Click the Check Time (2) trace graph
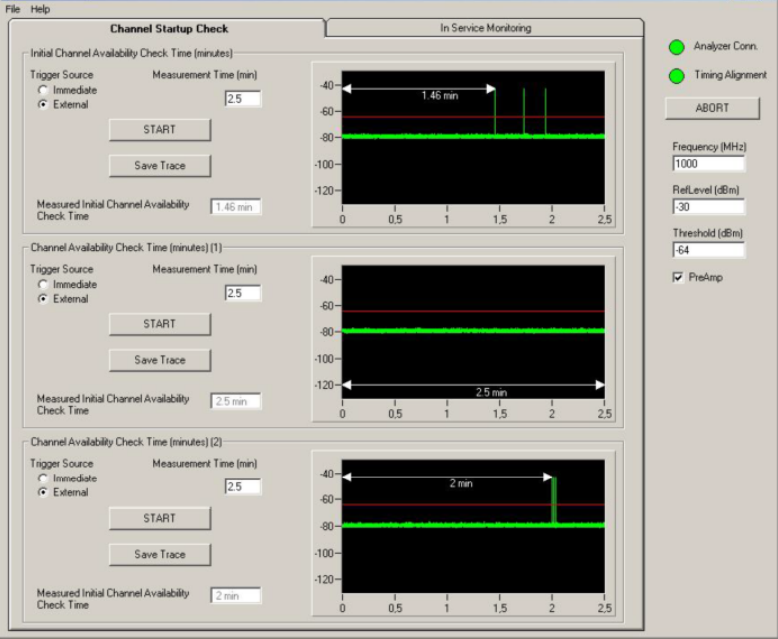 (473, 526)
